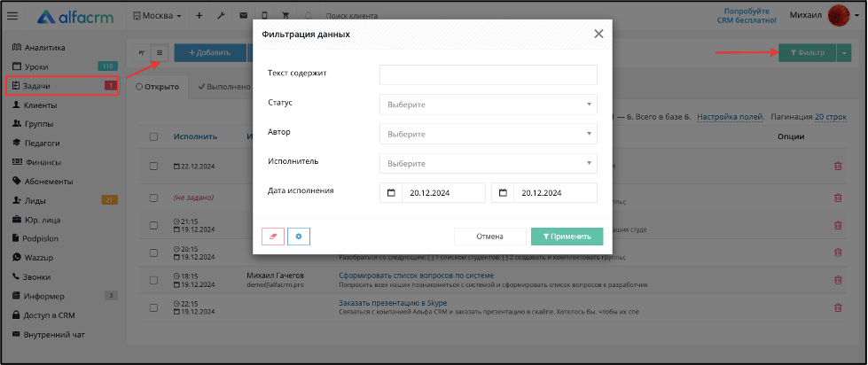The height and width of the screenshot is (365, 868).
Task: Check the 22:15 19.12.2024 task row
Action: tap(154, 307)
